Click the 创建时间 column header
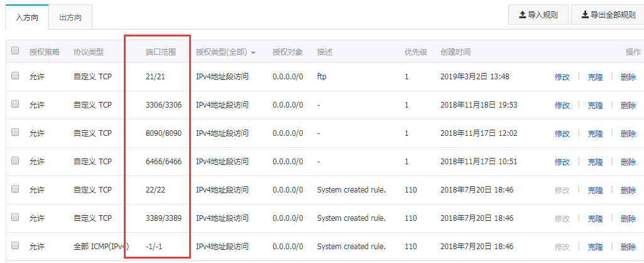This screenshot has height=263, width=644. pyautogui.click(x=455, y=52)
